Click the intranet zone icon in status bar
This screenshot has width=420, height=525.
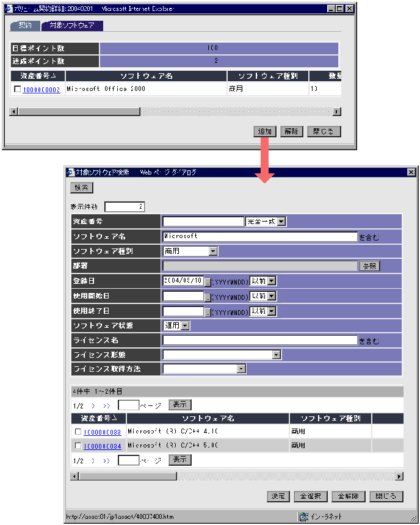pos(304,516)
